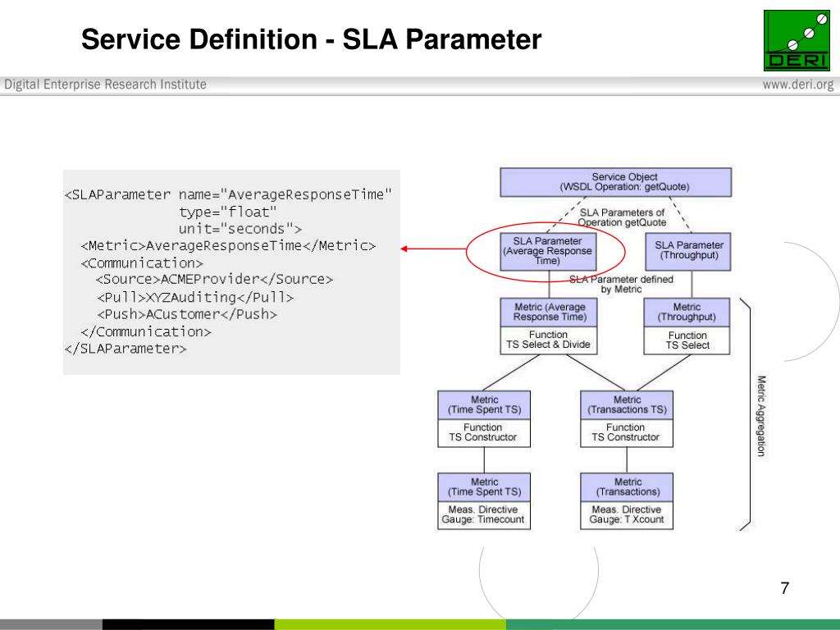Select SLA Parameter (Average Response Time) box

547,251
